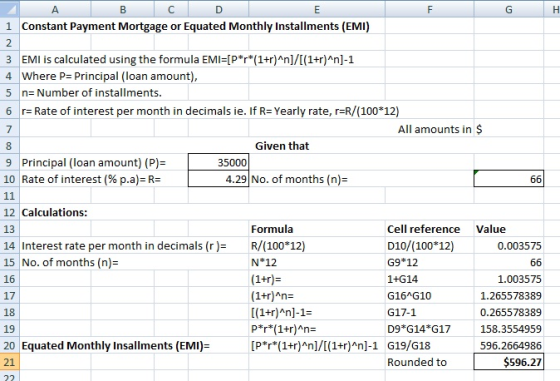This screenshot has height=381, width=560.
Task: Select the value 0.003575
Action: point(509,246)
